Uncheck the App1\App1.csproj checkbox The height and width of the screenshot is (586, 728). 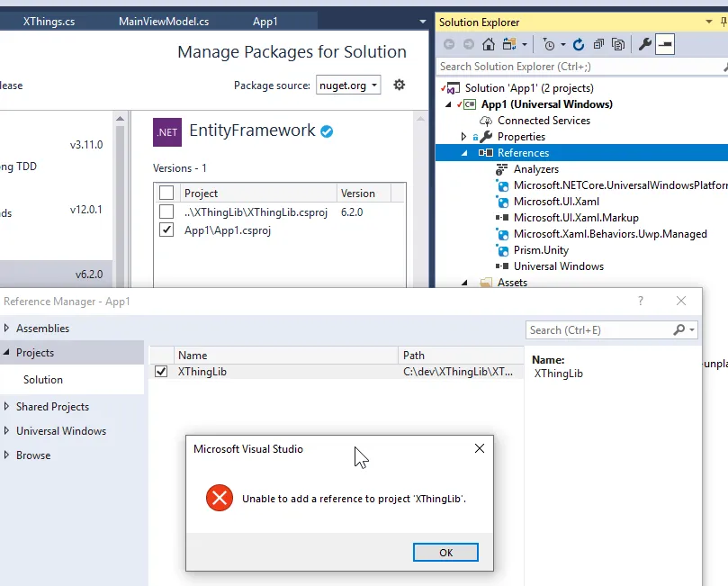coord(166,230)
